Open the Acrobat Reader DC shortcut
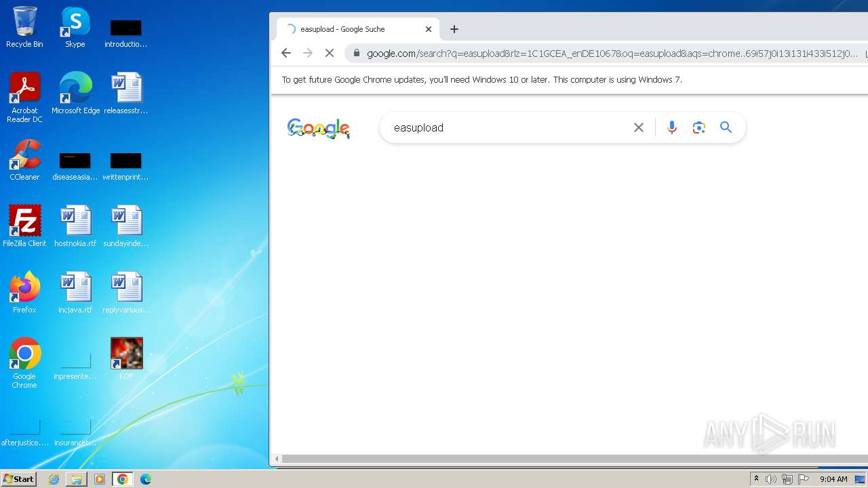The width and height of the screenshot is (868, 488). click(24, 97)
